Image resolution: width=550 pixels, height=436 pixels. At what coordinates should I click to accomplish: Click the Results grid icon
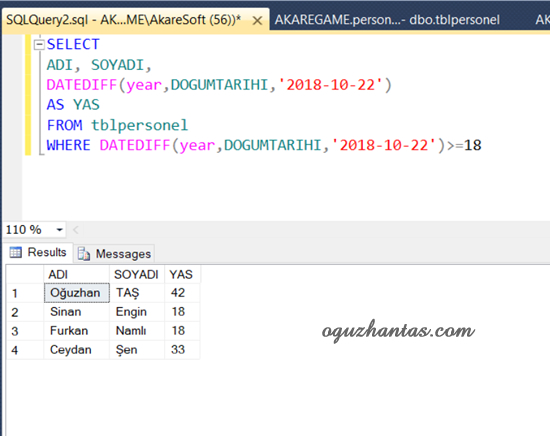(15, 252)
